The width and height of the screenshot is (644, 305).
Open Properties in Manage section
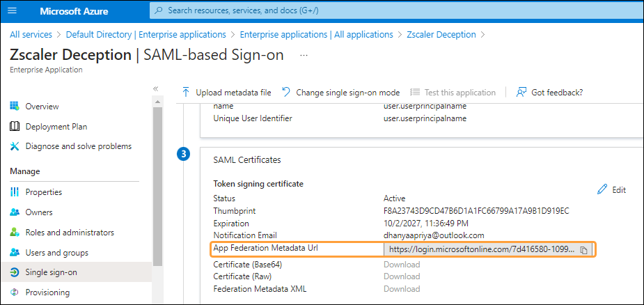pos(43,192)
